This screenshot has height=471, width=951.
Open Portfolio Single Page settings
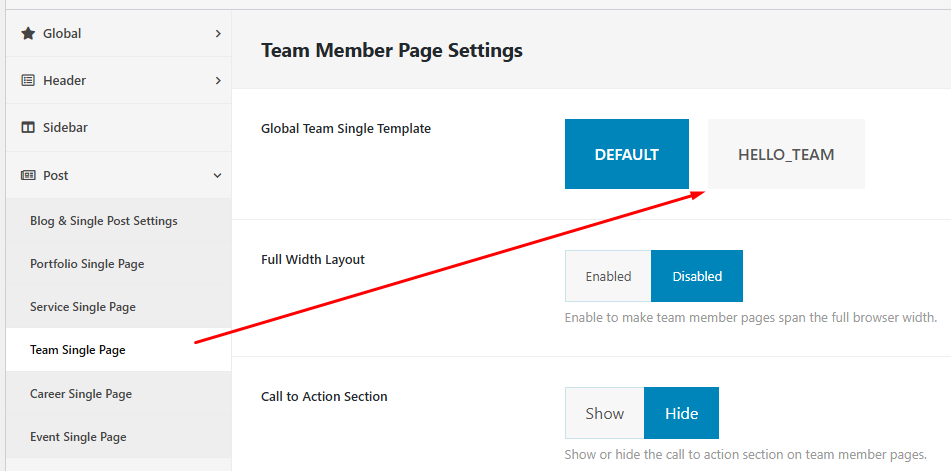pyautogui.click(x=87, y=264)
